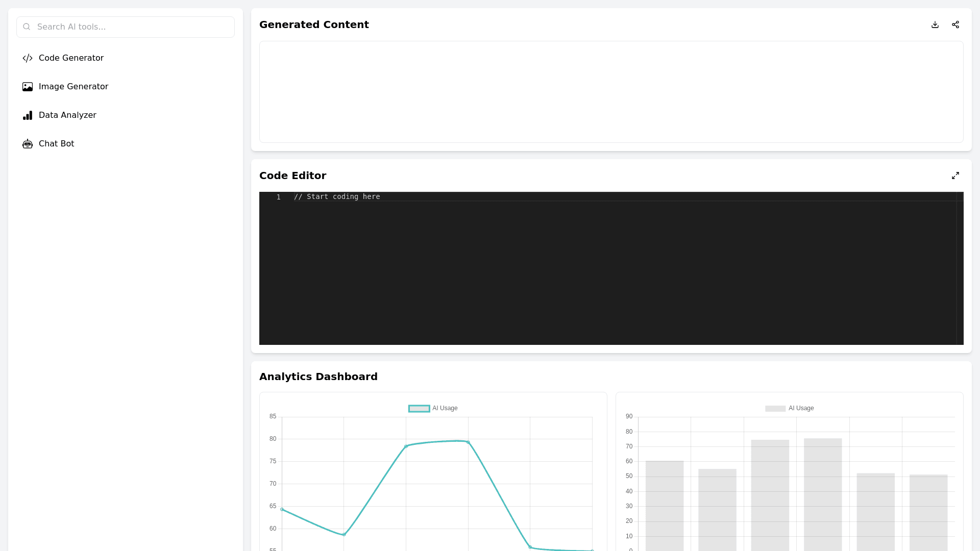
Task: Click the bar chart icon beside Data Analyzer
Action: click(x=28, y=115)
